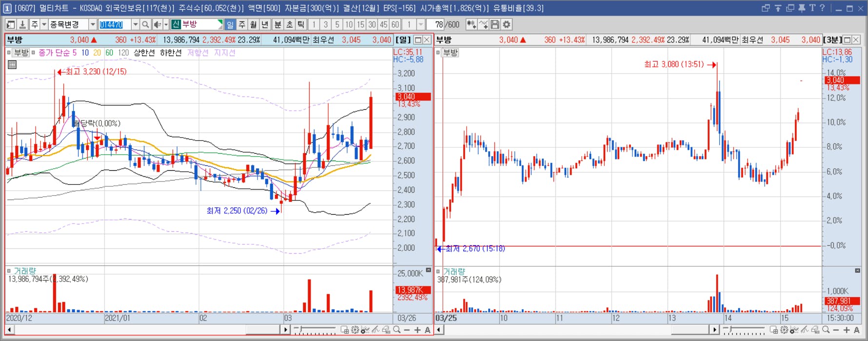Select daily period button 일
Image resolution: width=868 pixels, height=341 pixels.
[230, 24]
